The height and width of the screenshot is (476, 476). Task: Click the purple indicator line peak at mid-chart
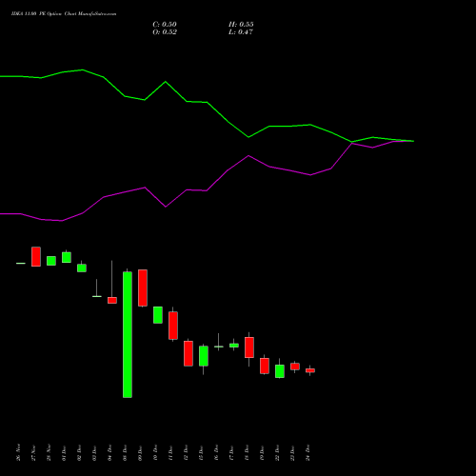coord(248,156)
